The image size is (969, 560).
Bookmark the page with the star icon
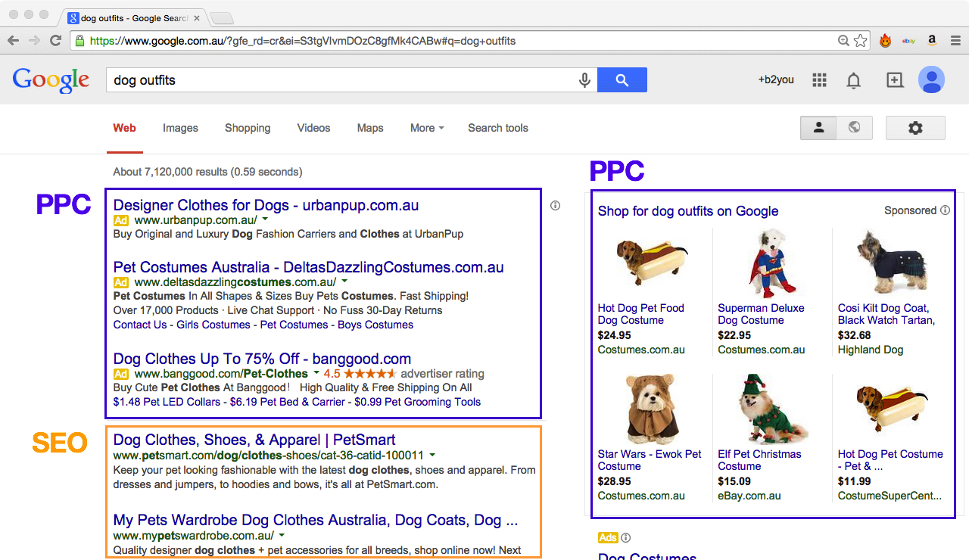tap(861, 41)
